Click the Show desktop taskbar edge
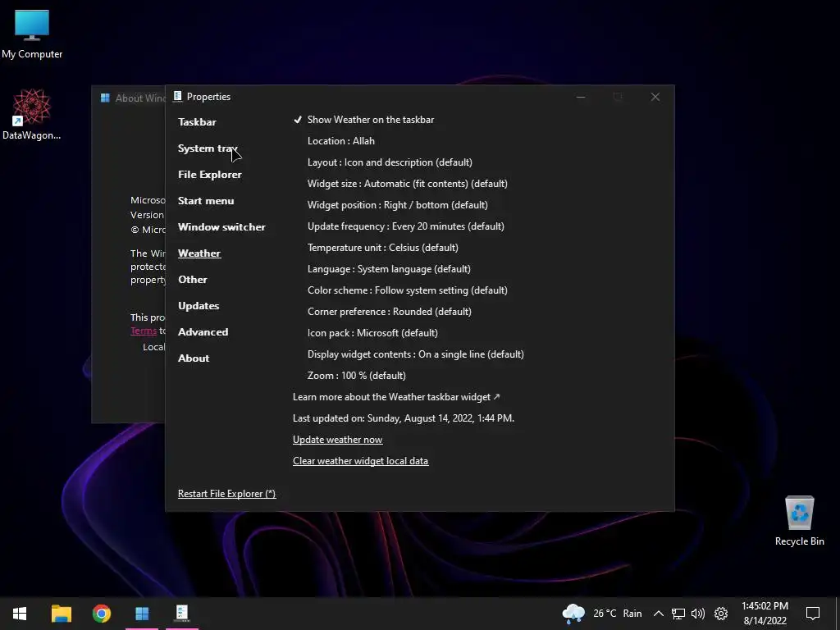 [x=837, y=614]
